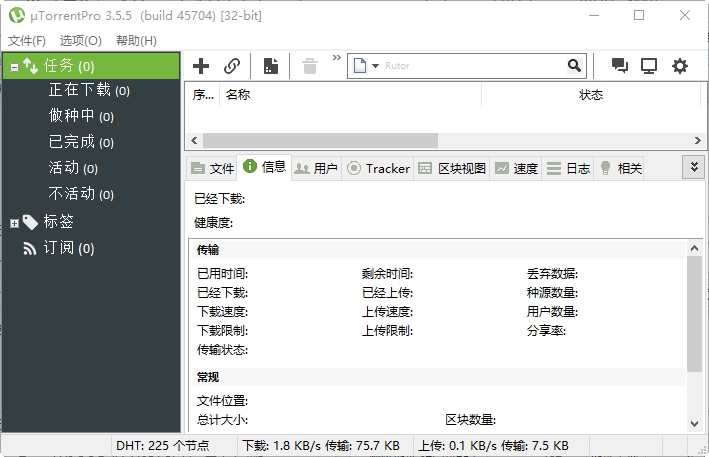
Task: Click the Remove Torrent trash icon
Action: (310, 66)
